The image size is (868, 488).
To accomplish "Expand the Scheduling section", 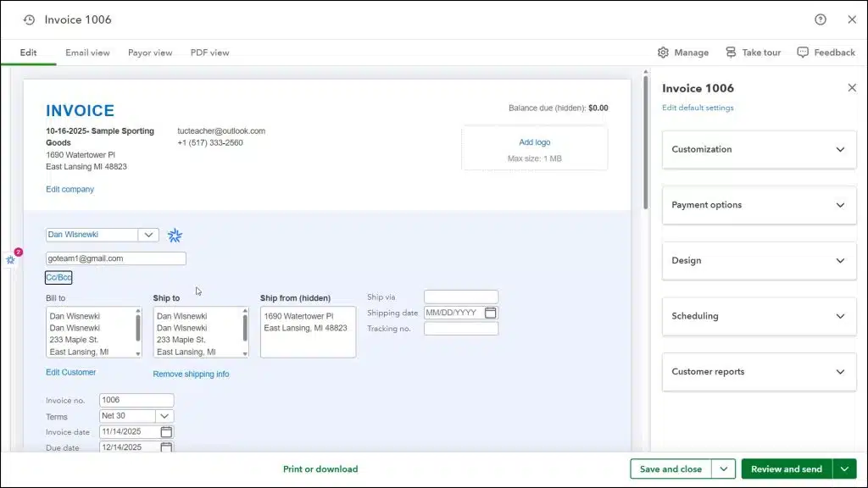I will click(x=759, y=316).
